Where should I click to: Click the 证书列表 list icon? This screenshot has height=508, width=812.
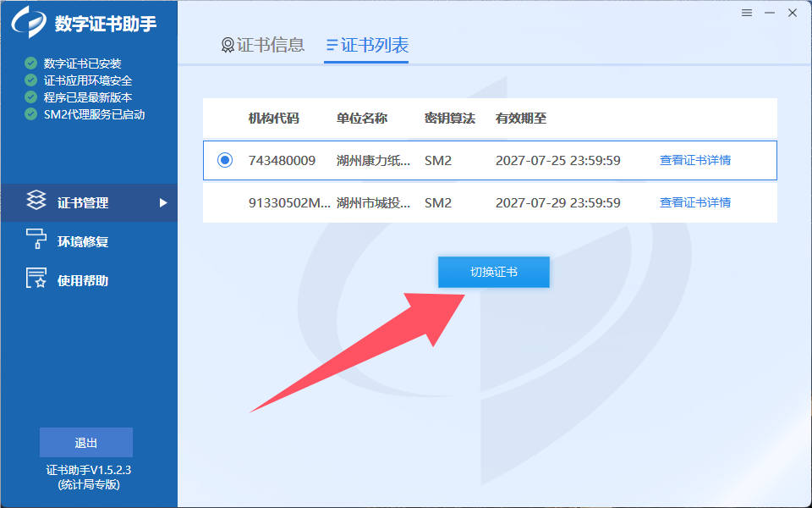point(332,46)
